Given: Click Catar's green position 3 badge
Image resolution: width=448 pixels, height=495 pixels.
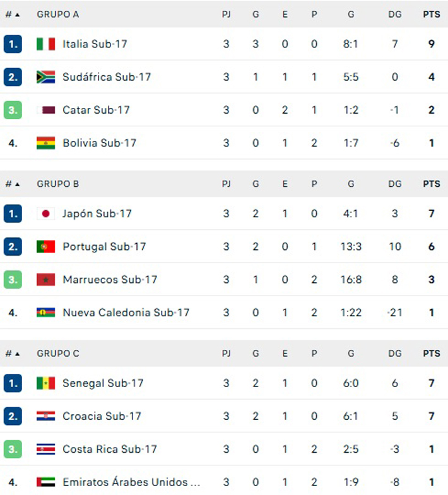Looking at the screenshot, I should 13,110.
